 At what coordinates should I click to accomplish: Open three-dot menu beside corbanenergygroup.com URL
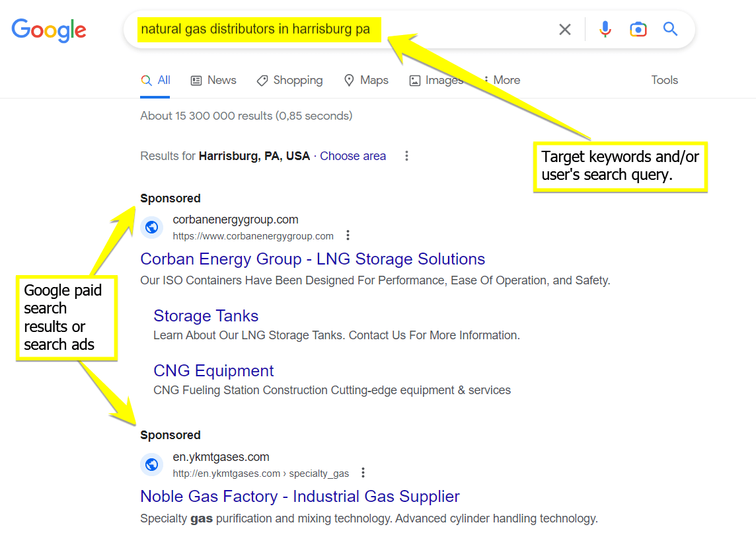[x=348, y=235]
